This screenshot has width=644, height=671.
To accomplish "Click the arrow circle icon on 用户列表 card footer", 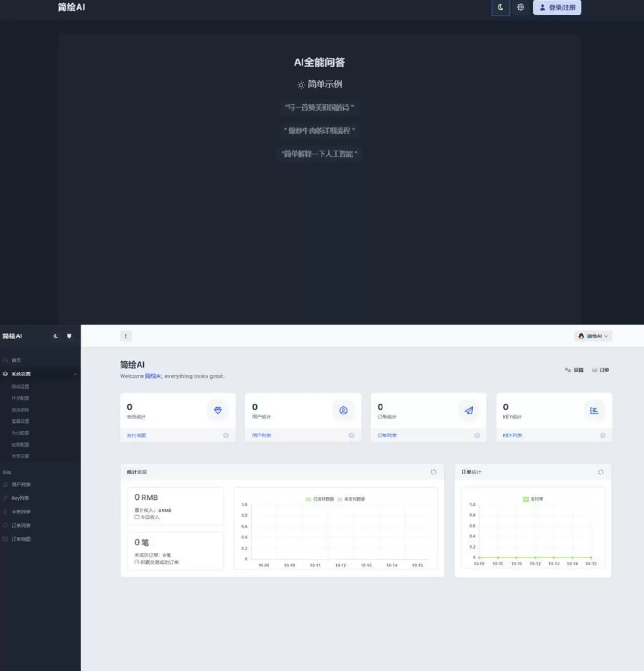I will pos(351,435).
